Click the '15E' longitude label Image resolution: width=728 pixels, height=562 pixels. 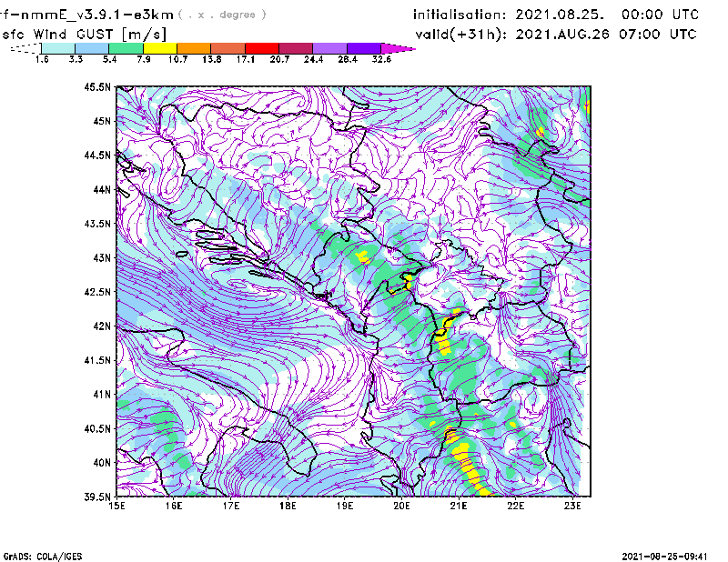116,506
